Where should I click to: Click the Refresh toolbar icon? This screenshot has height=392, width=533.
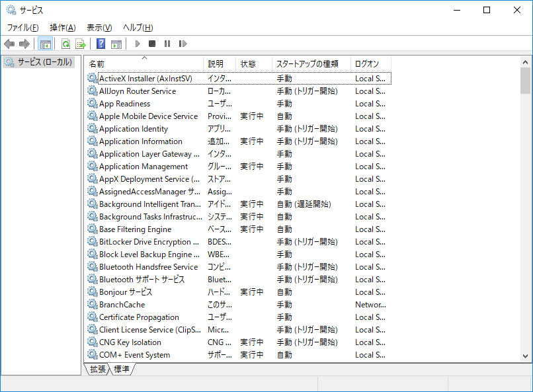pyautogui.click(x=65, y=44)
